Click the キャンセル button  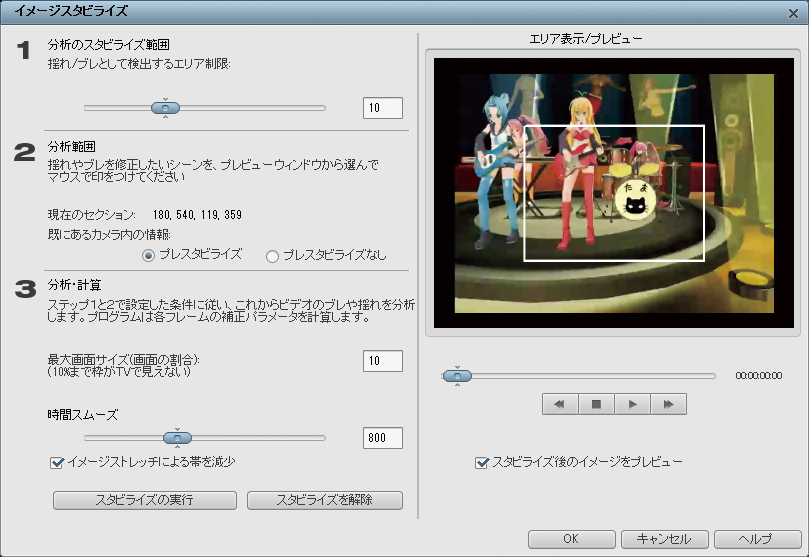pyautogui.click(x=665, y=539)
